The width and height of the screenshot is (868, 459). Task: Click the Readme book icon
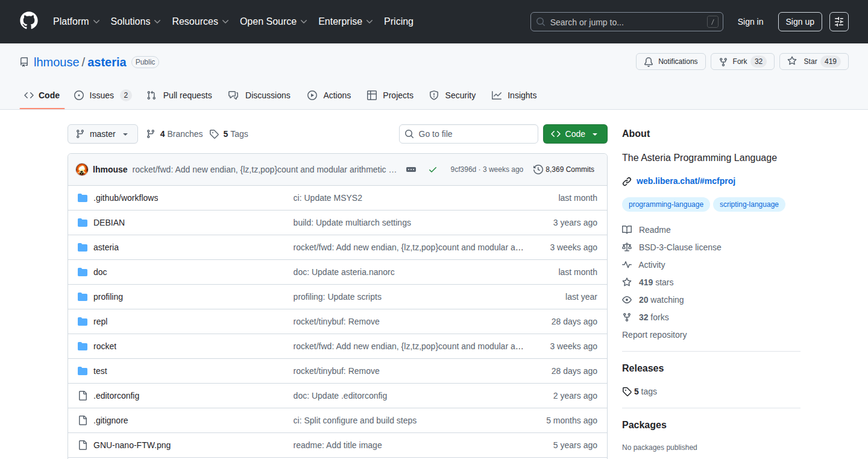tap(627, 230)
